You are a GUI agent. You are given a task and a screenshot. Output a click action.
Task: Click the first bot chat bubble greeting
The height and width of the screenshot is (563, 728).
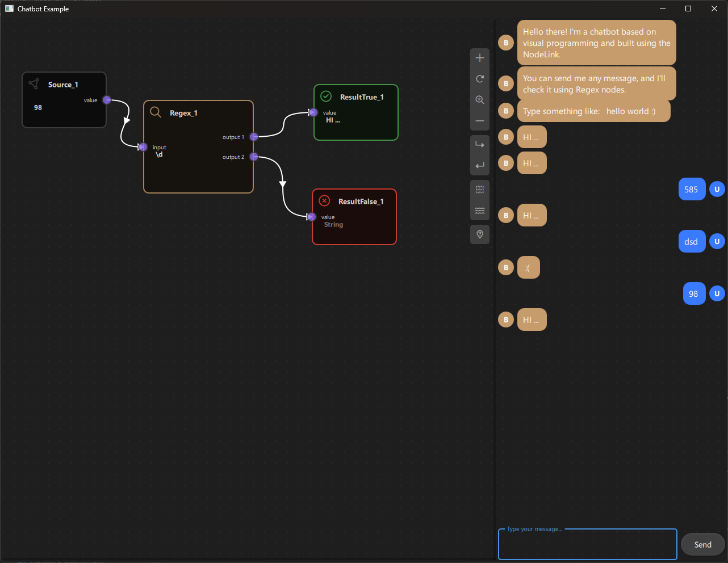pos(596,43)
